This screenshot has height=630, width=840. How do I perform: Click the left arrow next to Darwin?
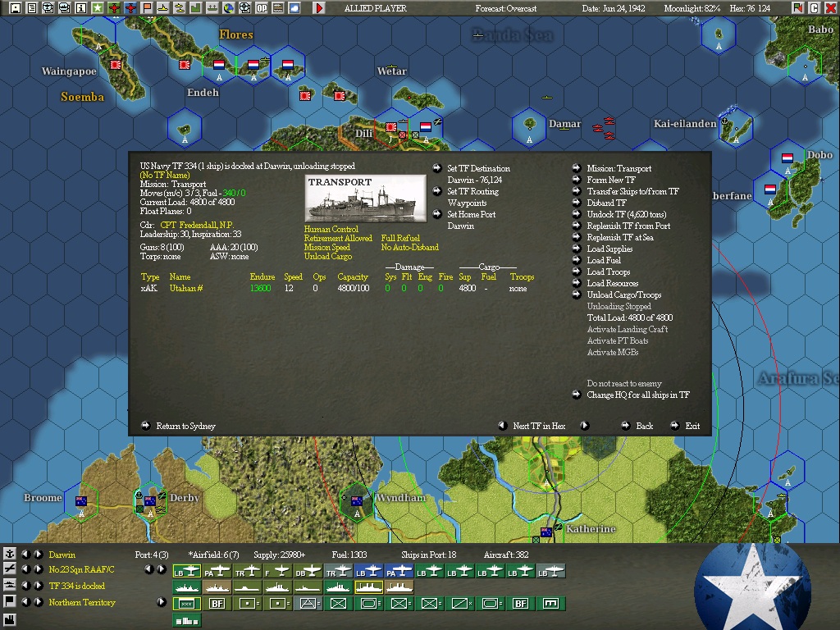click(x=25, y=554)
